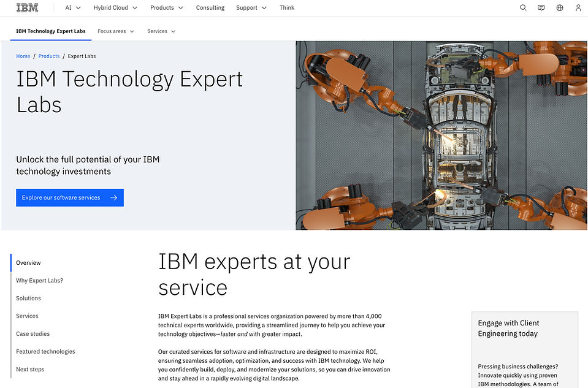Expand the Hybrid Cloud menu chevron

click(x=135, y=8)
